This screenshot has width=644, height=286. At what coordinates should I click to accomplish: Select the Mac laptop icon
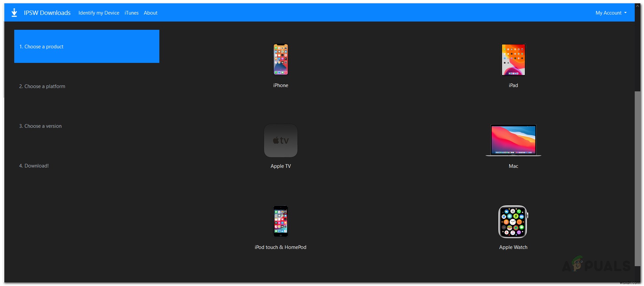tap(513, 140)
